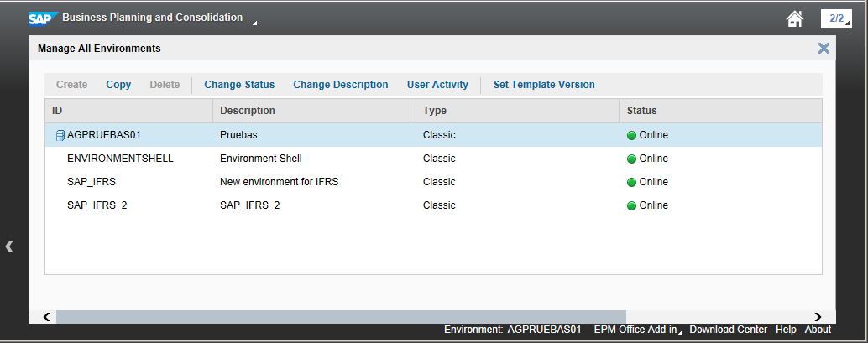Select the ENVIRONMENTSHELL environment row

(120, 159)
